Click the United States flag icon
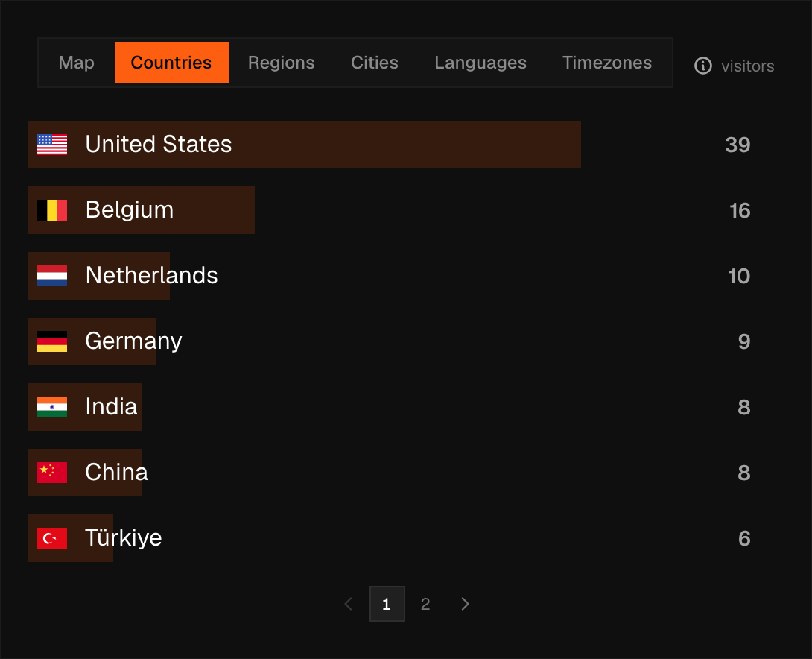The image size is (812, 659). click(x=52, y=145)
